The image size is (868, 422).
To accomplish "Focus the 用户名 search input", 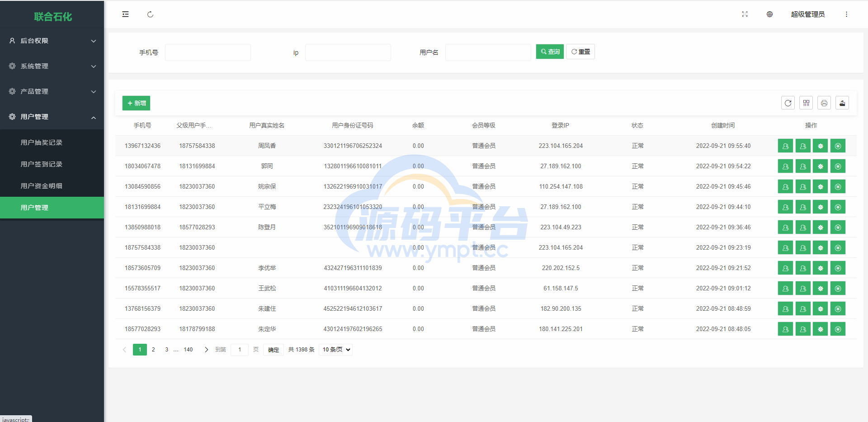I will tap(488, 52).
